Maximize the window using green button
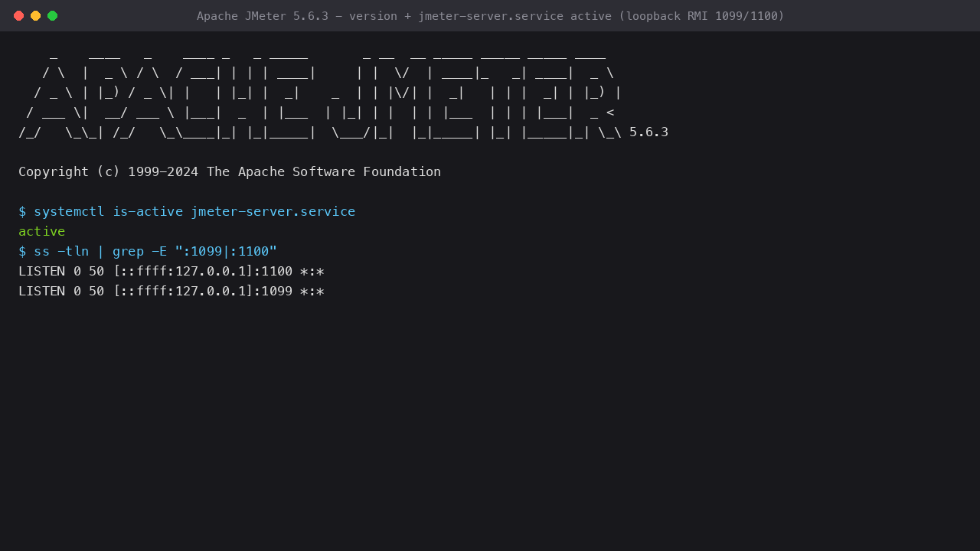 tap(52, 15)
